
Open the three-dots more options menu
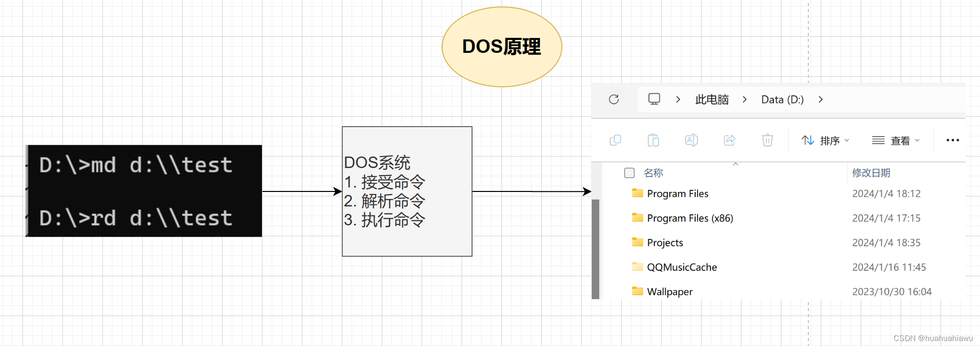(x=953, y=140)
